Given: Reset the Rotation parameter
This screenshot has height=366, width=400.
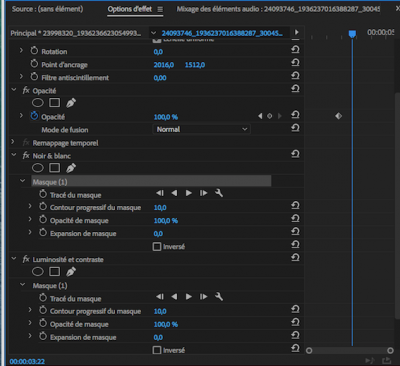Looking at the screenshot, I should coord(295,50).
